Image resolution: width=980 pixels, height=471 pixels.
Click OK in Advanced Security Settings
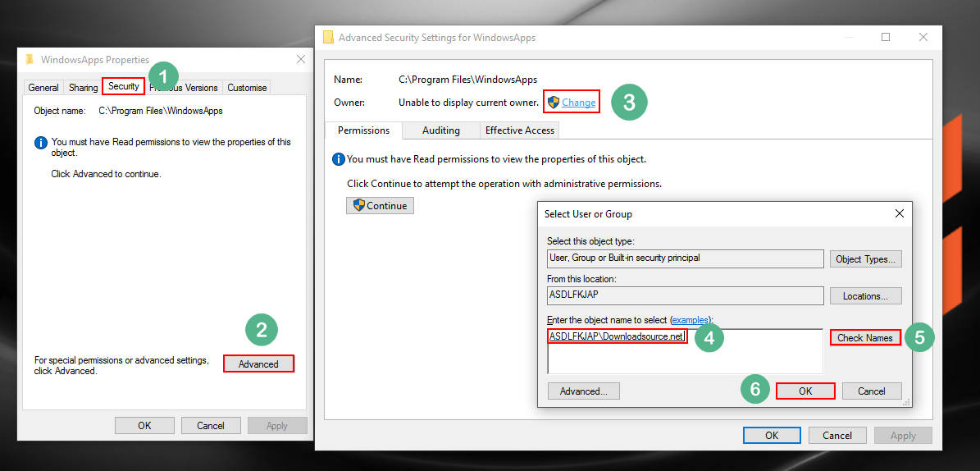pos(772,436)
